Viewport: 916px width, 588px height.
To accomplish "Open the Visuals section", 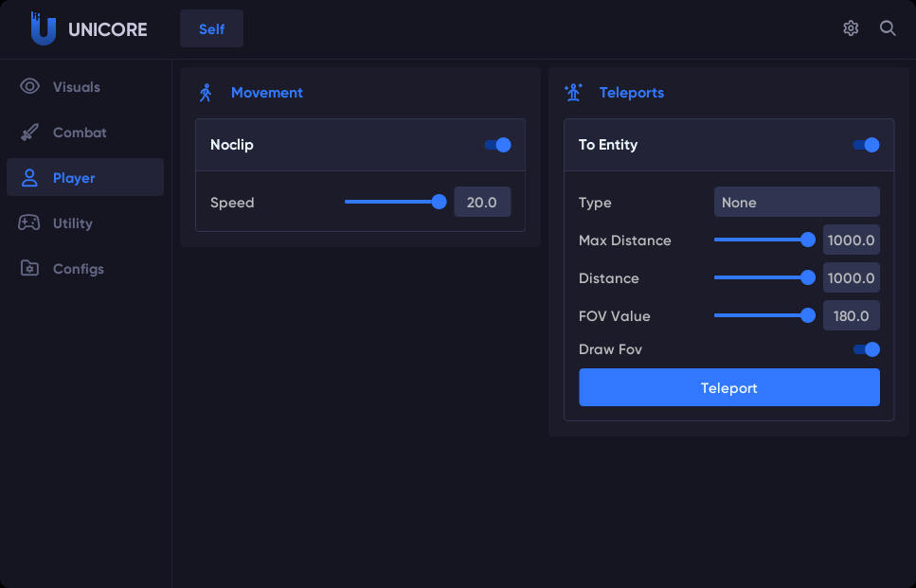I will coord(77,86).
